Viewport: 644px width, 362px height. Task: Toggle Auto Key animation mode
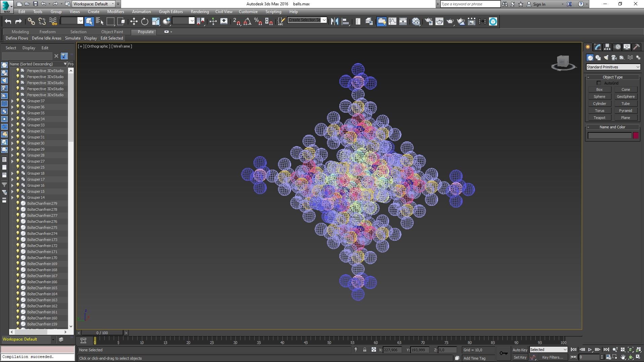point(520,350)
